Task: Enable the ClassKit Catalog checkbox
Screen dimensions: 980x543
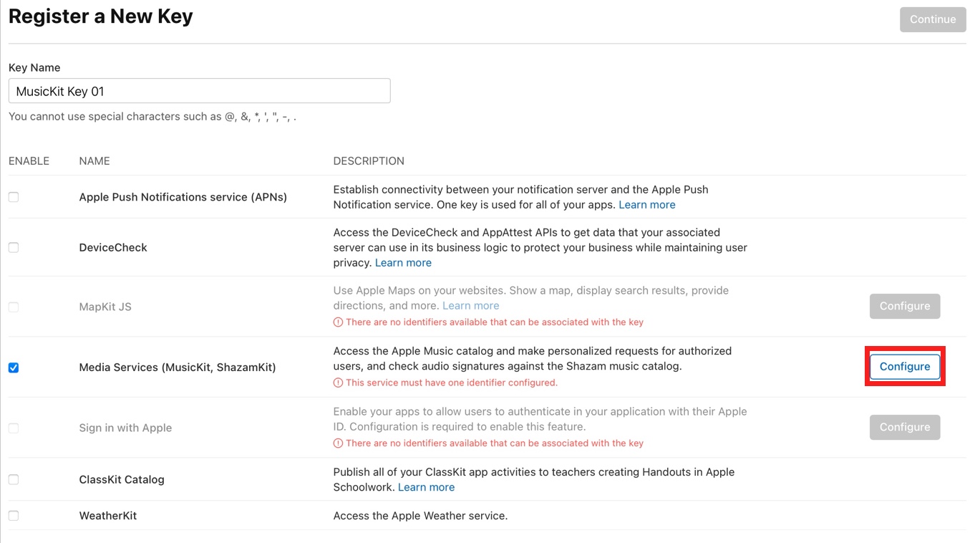Action: pos(14,479)
